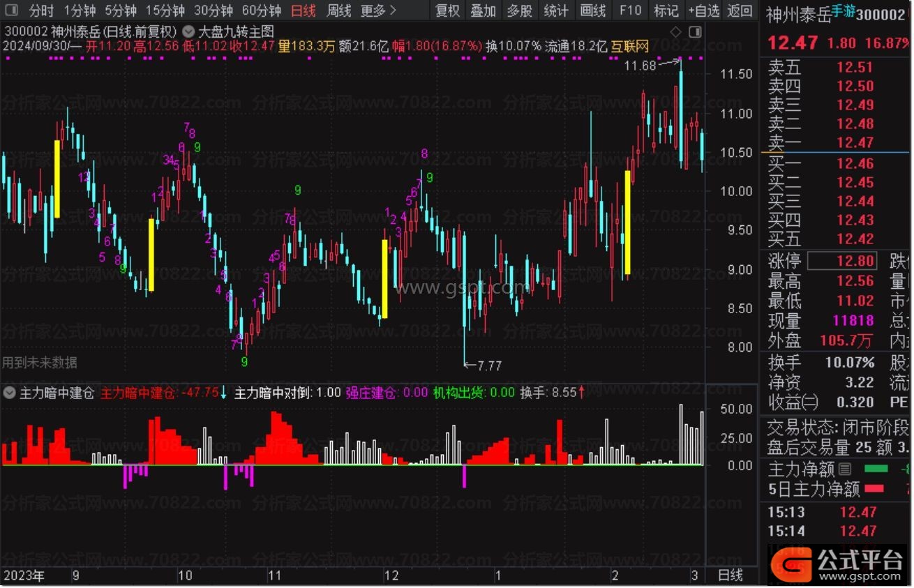Click the 卖三 price 12.49
Viewport: 914px width, 588px height.
click(855, 105)
